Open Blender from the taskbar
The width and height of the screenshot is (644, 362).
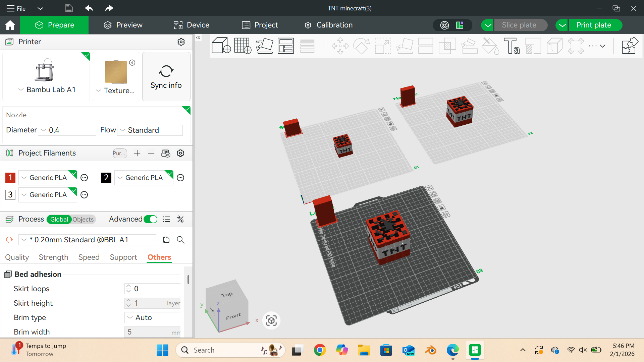tap(431, 350)
